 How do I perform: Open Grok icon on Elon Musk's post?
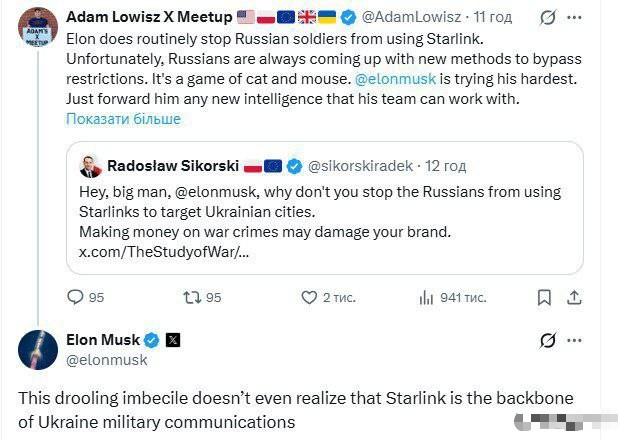click(547, 340)
